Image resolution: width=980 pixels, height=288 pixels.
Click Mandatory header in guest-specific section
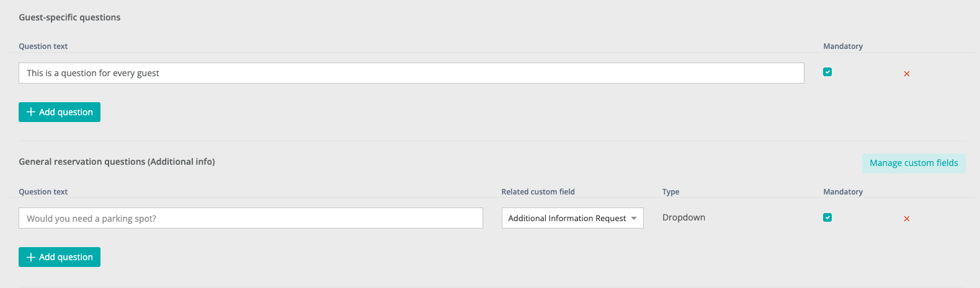coord(842,46)
